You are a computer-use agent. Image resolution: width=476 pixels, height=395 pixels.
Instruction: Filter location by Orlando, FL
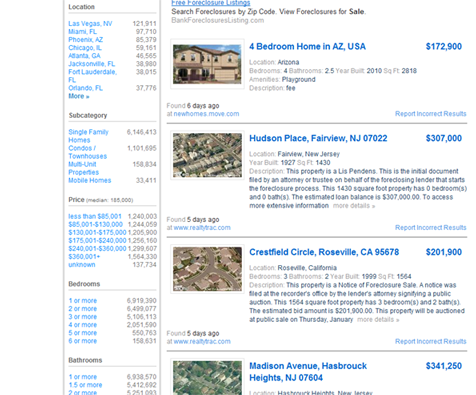85,88
